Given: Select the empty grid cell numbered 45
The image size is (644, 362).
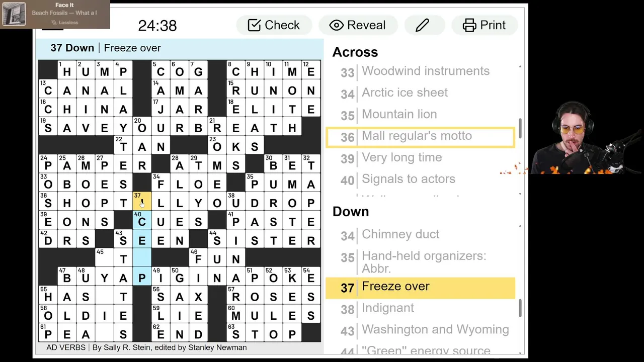Looking at the screenshot, I should pos(104,258).
